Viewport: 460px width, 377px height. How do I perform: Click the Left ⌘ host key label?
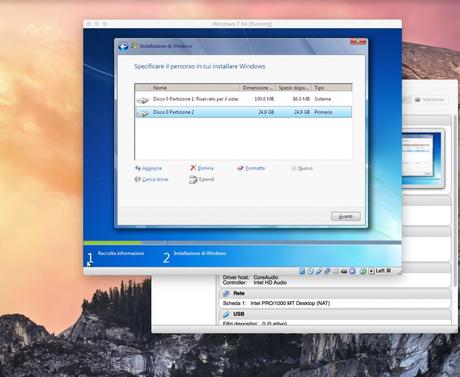tap(383, 271)
